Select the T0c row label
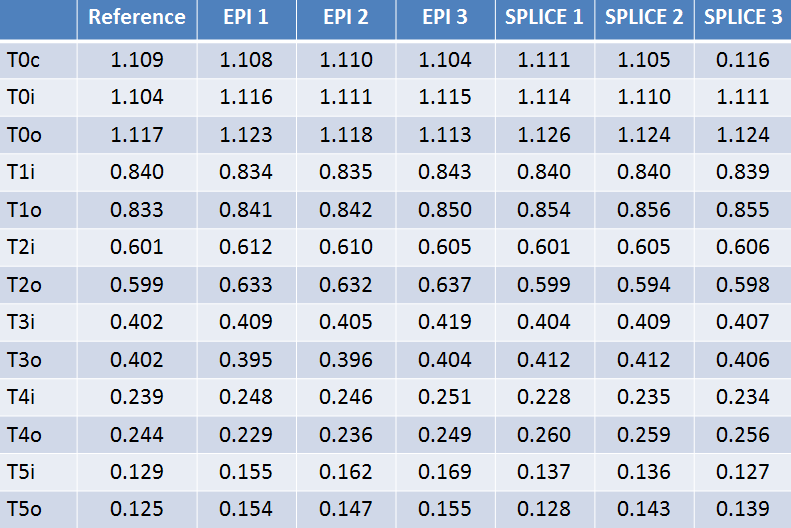The height and width of the screenshot is (528, 791). [24, 60]
